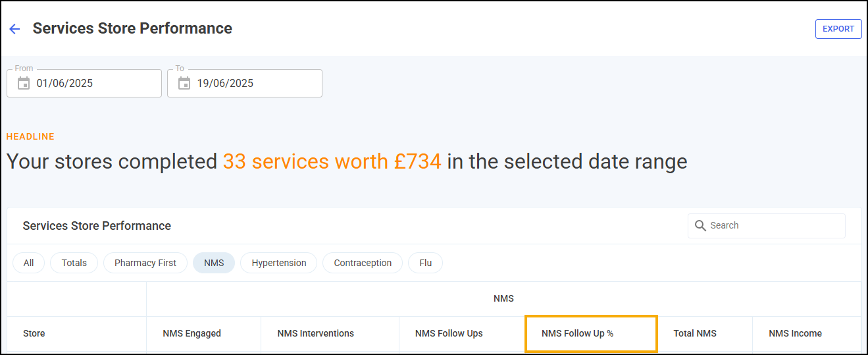Click the back arrow icon
The image size is (868, 355).
click(x=14, y=29)
